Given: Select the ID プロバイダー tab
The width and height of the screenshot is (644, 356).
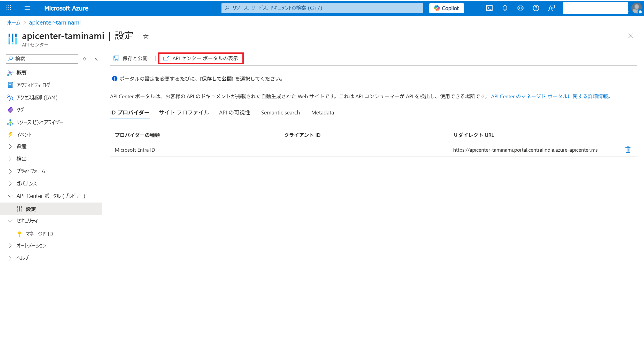Looking at the screenshot, I should [x=130, y=113].
